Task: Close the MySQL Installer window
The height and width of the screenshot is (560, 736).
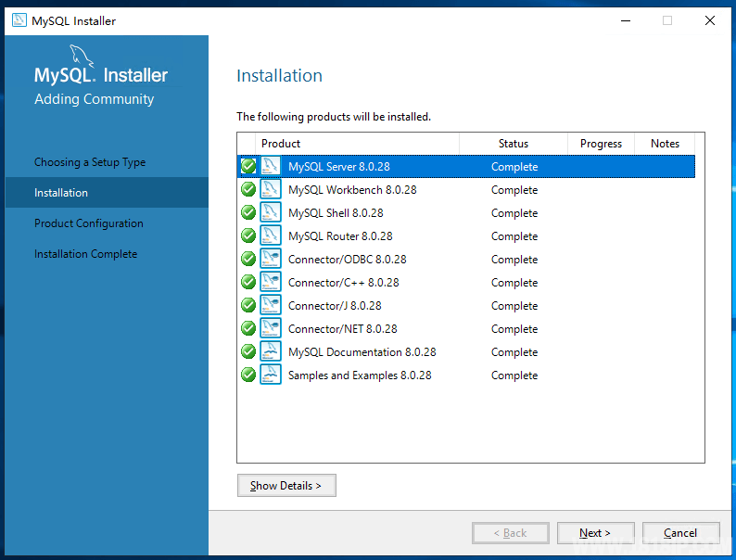Action: [710, 20]
